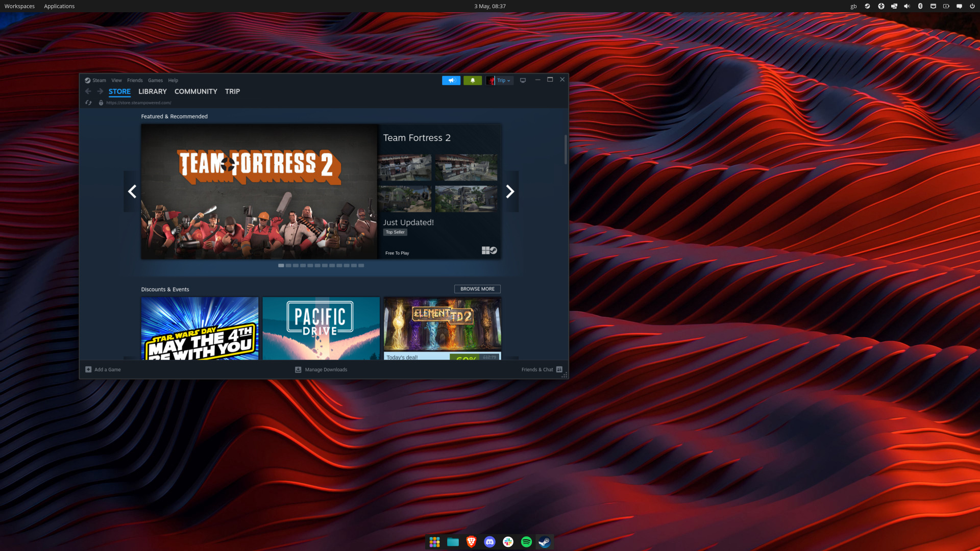Open the Help menu
The image size is (980, 551).
coord(173,80)
